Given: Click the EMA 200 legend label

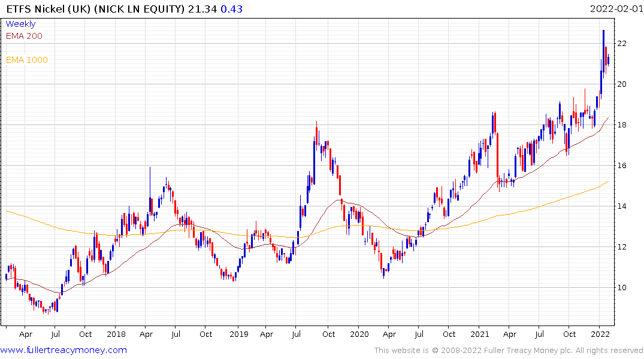Looking at the screenshot, I should (24, 36).
